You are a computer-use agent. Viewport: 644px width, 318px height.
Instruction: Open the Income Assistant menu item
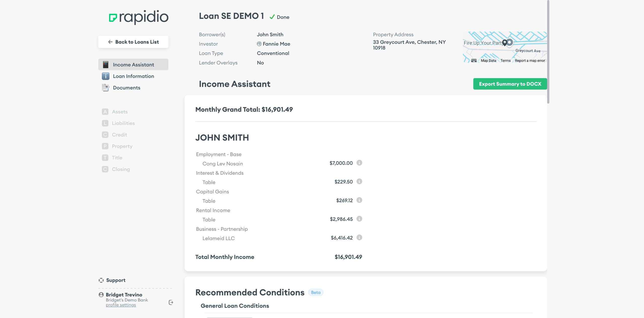click(133, 65)
